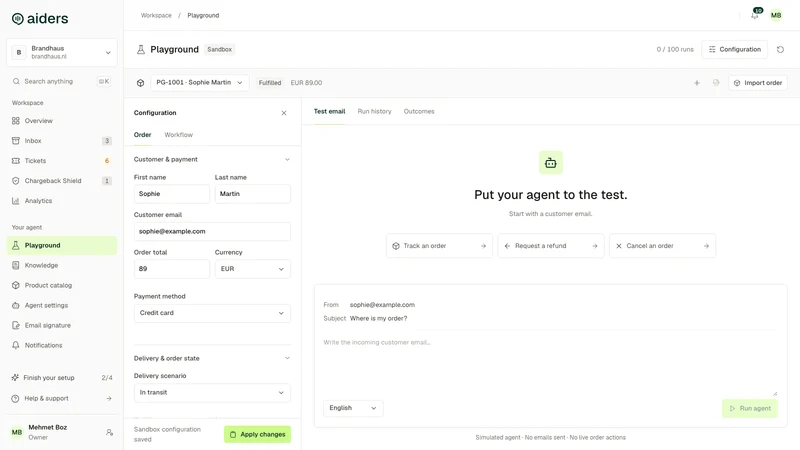This screenshot has width=800, height=450.
Task: Open the Brandhaus workspace switcher
Action: click(x=62, y=53)
